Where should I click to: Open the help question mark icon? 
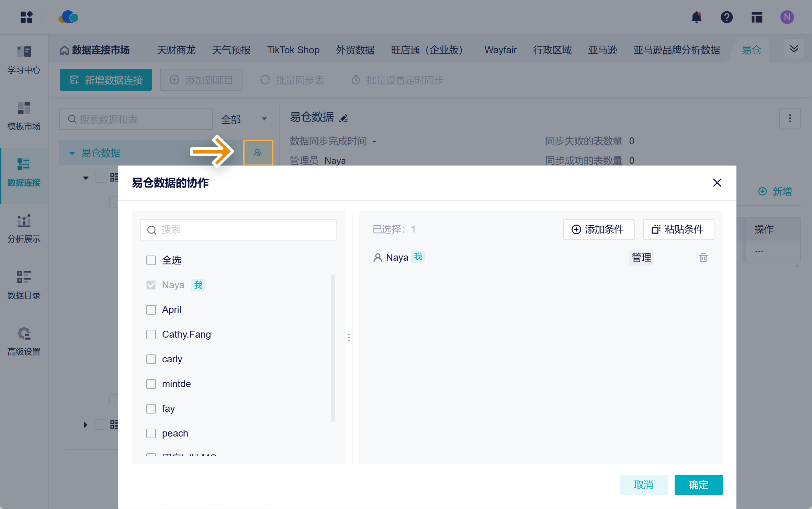727,17
